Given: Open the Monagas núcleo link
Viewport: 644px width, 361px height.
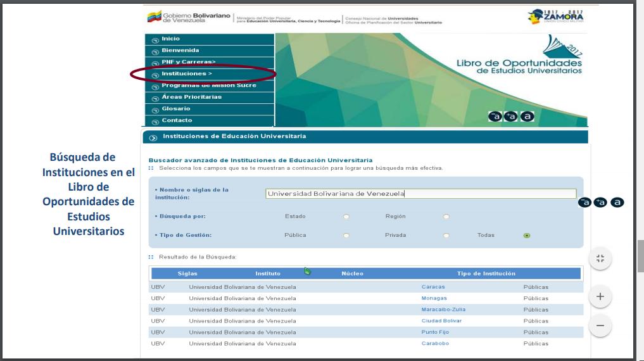Looking at the screenshot, I should tap(434, 298).
